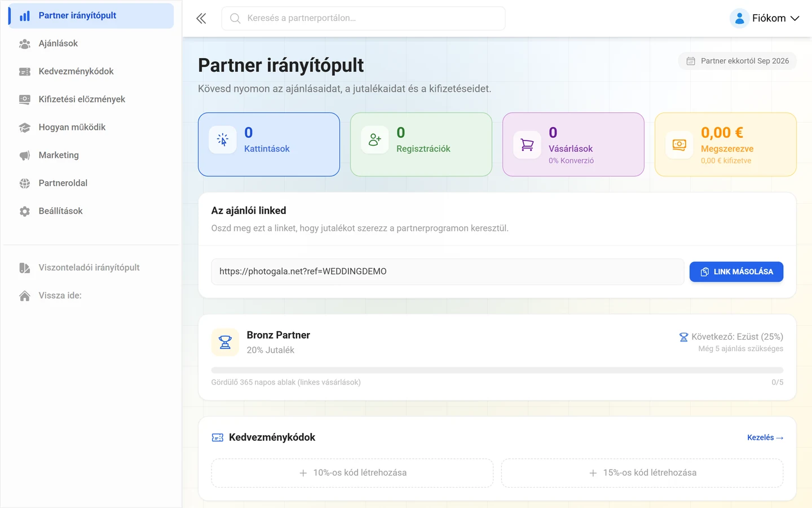
Task: Select the Vásárlások stat card
Action: coord(573,144)
